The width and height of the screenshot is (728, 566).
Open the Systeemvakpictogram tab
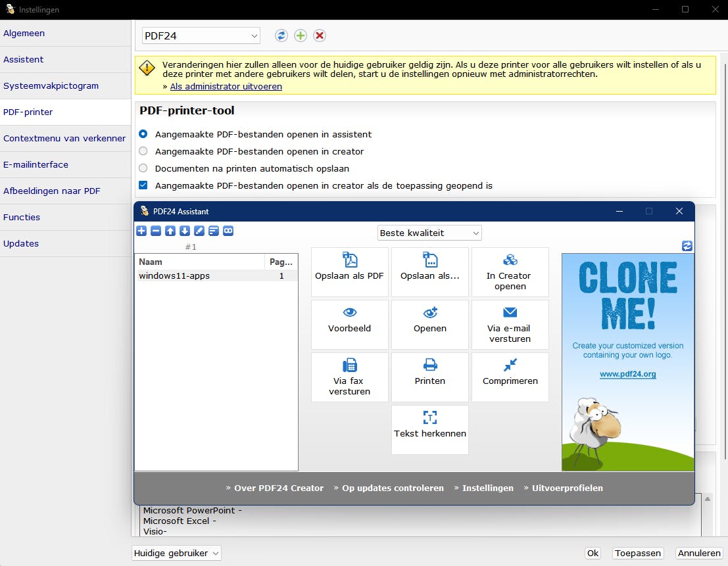[x=66, y=86]
